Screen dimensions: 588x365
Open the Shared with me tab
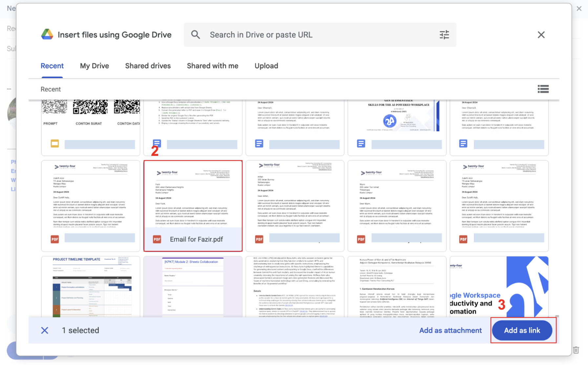[x=212, y=66]
